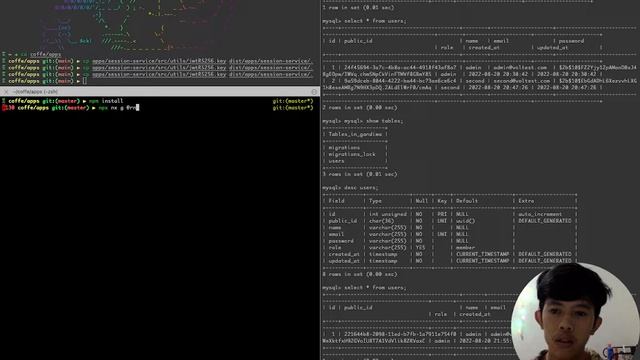Viewport: 640px width, 360px height.
Task: Click '2 rows in set (0.00 sec)'
Action: pos(360,108)
